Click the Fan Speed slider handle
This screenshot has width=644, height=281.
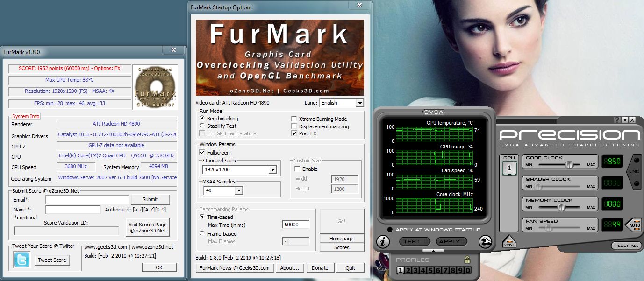[x=549, y=228]
